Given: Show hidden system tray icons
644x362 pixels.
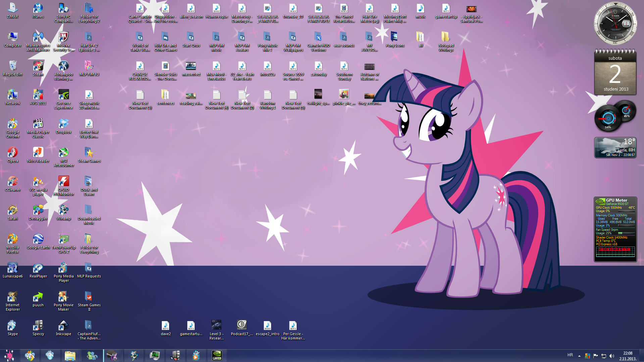Looking at the screenshot, I should pyautogui.click(x=579, y=356).
